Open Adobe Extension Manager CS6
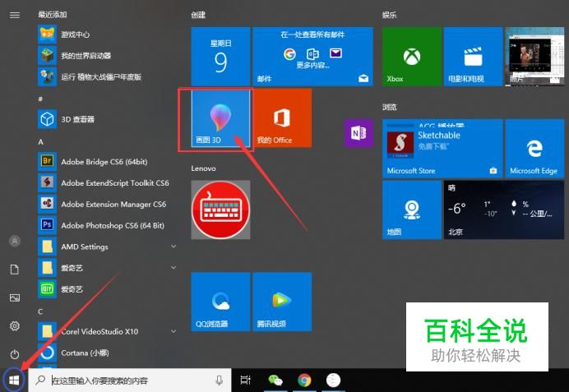The width and height of the screenshot is (569, 392). point(107,204)
